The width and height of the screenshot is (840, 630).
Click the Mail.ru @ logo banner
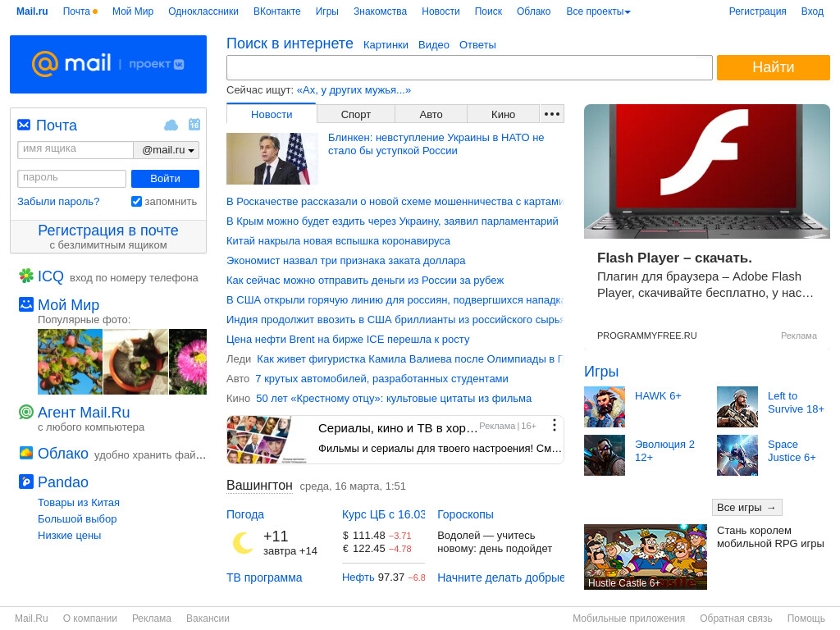pos(108,64)
